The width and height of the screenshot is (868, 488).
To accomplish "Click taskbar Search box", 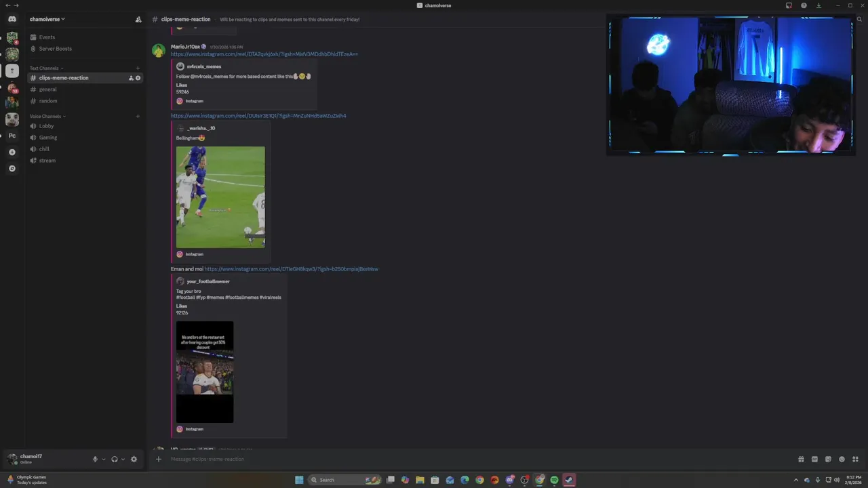I will tap(345, 480).
